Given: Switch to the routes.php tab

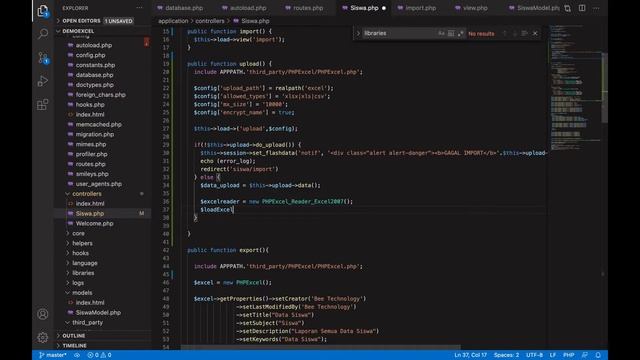Looking at the screenshot, I should [x=304, y=8].
